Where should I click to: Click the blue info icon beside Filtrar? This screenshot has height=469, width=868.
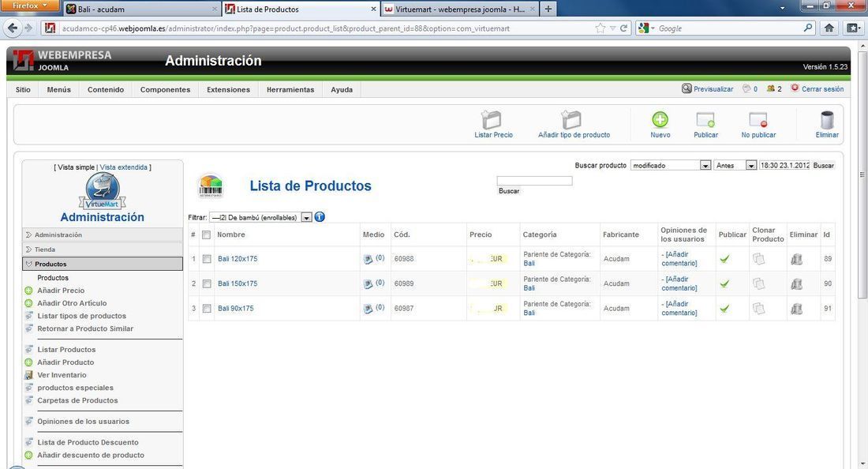pos(320,217)
